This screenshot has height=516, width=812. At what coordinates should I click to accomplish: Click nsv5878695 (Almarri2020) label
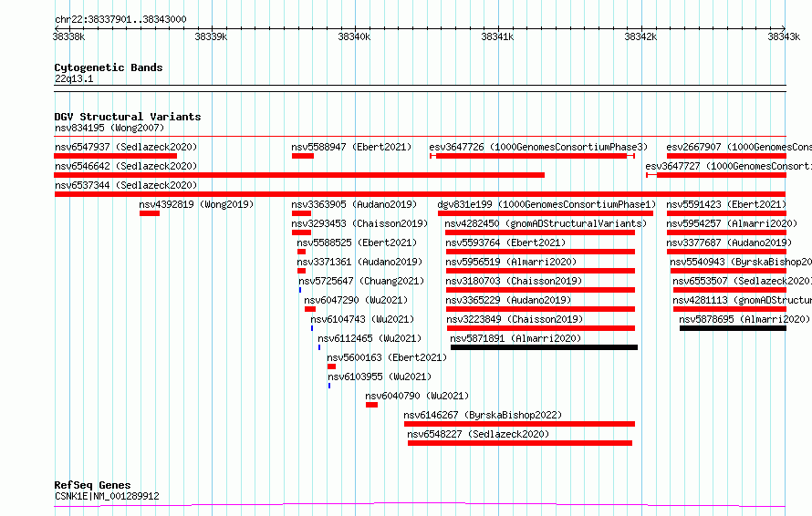pyautogui.click(x=744, y=319)
